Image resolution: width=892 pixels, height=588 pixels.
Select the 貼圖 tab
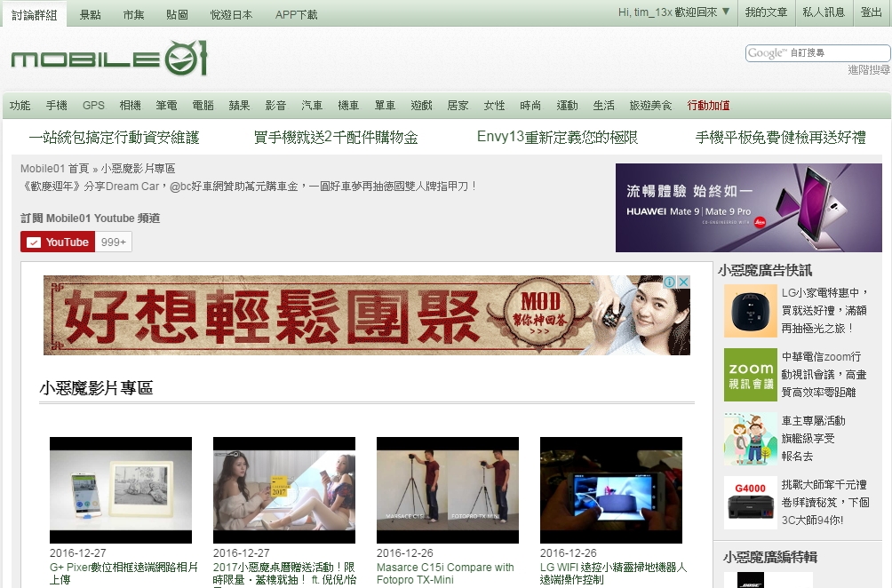point(177,15)
